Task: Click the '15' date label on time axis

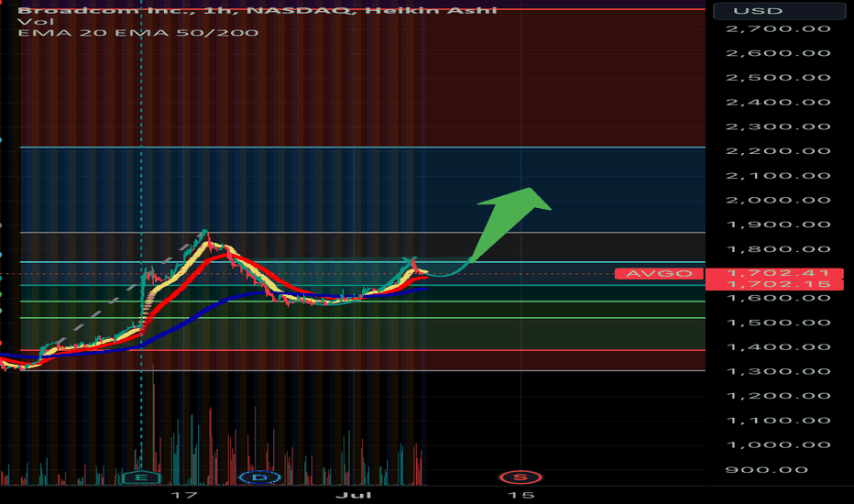Action: click(520, 495)
